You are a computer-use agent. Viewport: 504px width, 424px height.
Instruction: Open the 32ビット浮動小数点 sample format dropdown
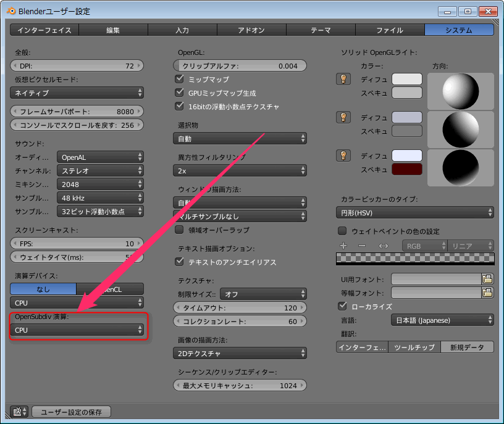click(x=100, y=211)
